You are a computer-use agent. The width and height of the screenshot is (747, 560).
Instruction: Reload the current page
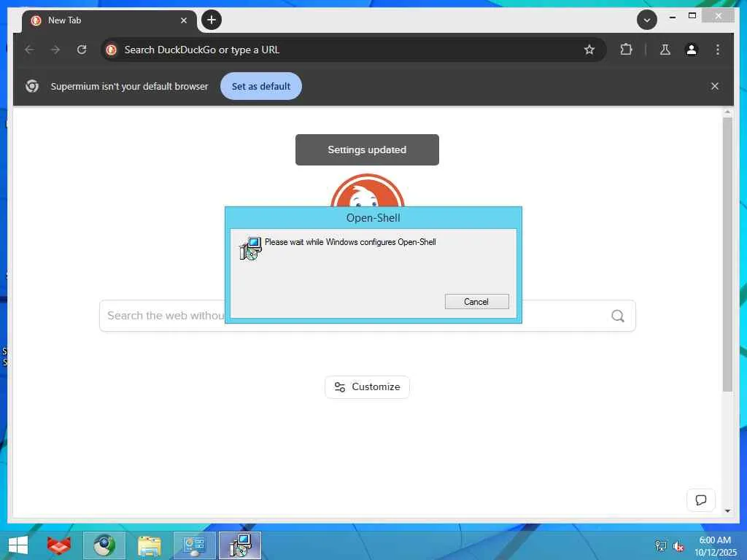click(82, 50)
